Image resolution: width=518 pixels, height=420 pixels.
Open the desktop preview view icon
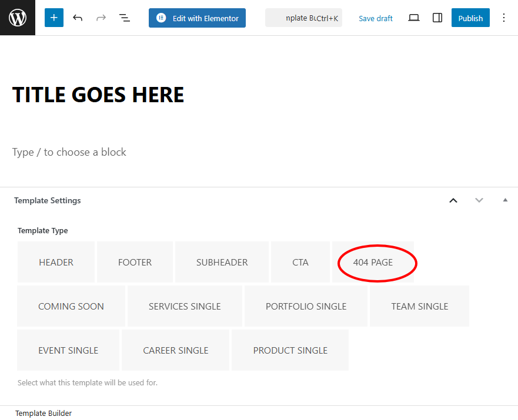[414, 18]
